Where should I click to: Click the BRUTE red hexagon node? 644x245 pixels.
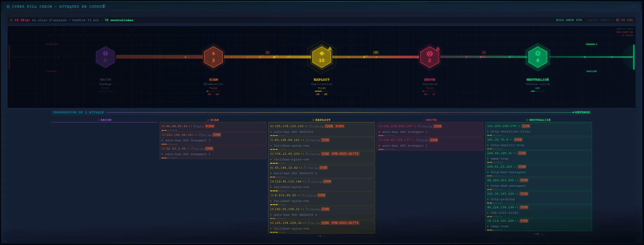coord(430,57)
